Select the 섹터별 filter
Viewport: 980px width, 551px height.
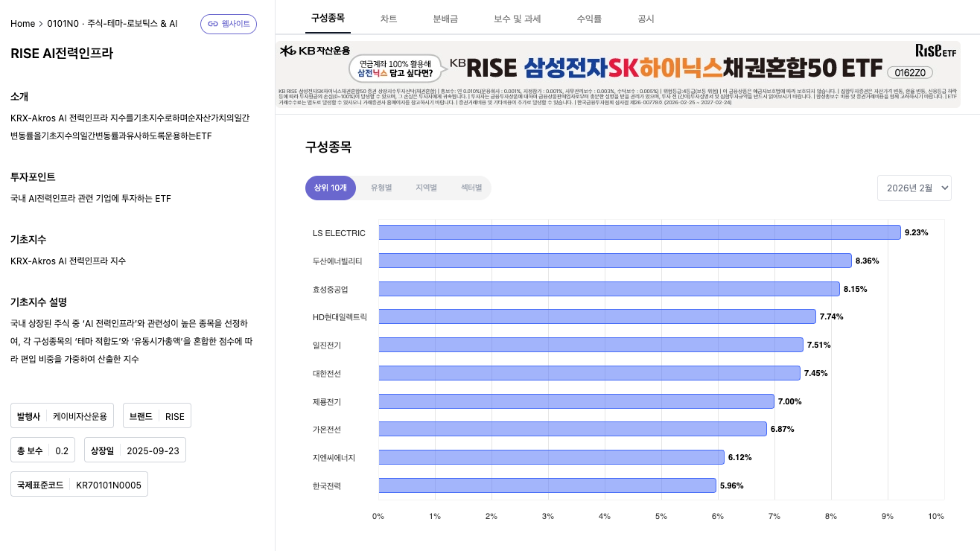pyautogui.click(x=471, y=188)
